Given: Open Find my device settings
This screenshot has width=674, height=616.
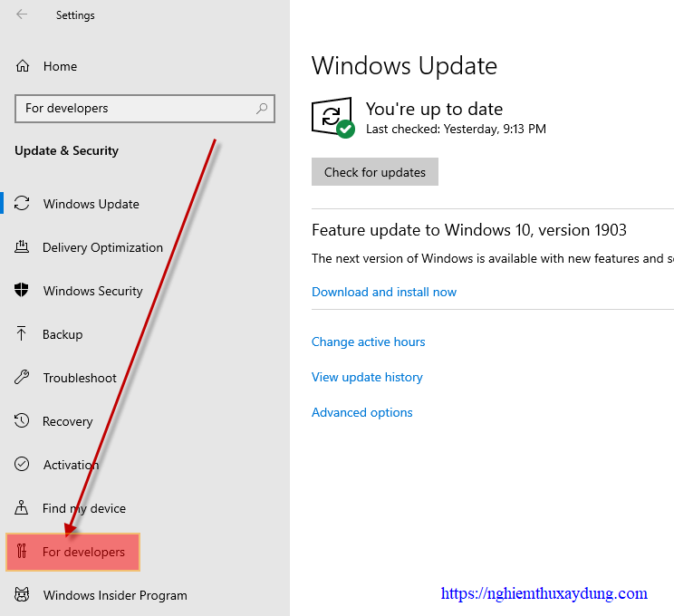Looking at the screenshot, I should tap(84, 508).
